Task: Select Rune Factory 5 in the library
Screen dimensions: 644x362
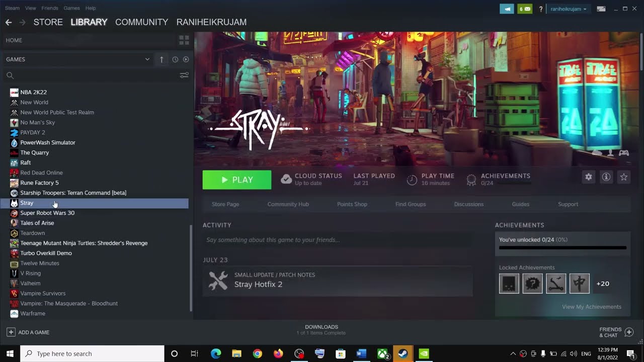Action: click(x=39, y=183)
